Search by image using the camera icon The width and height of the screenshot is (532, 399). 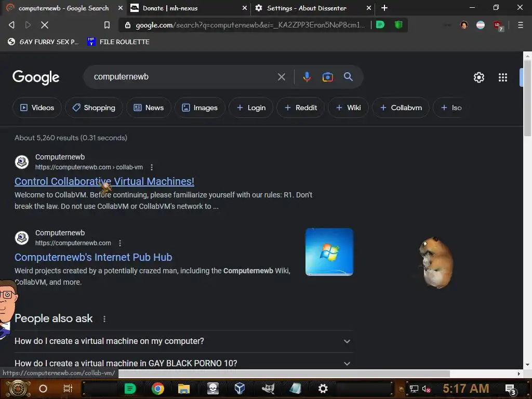click(327, 77)
